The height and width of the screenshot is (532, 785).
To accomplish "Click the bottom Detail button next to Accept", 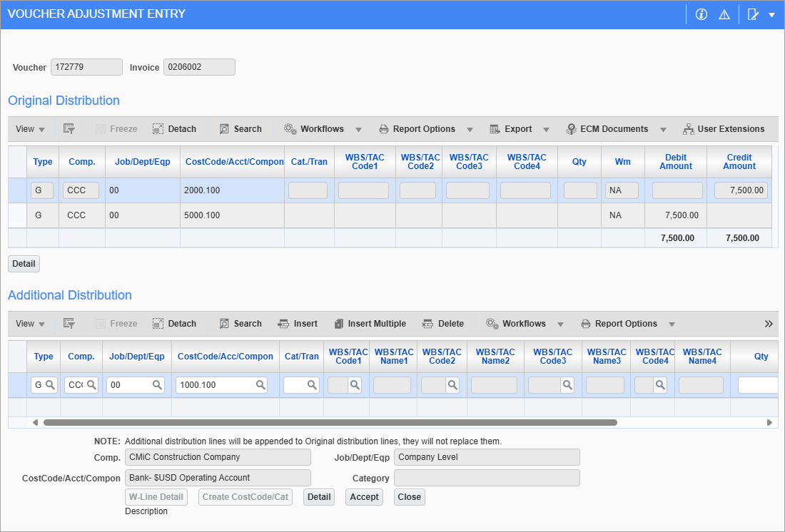I will point(319,497).
